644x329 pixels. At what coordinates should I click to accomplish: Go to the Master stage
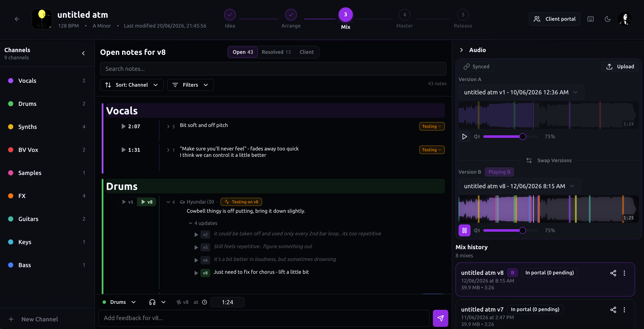pos(404,19)
